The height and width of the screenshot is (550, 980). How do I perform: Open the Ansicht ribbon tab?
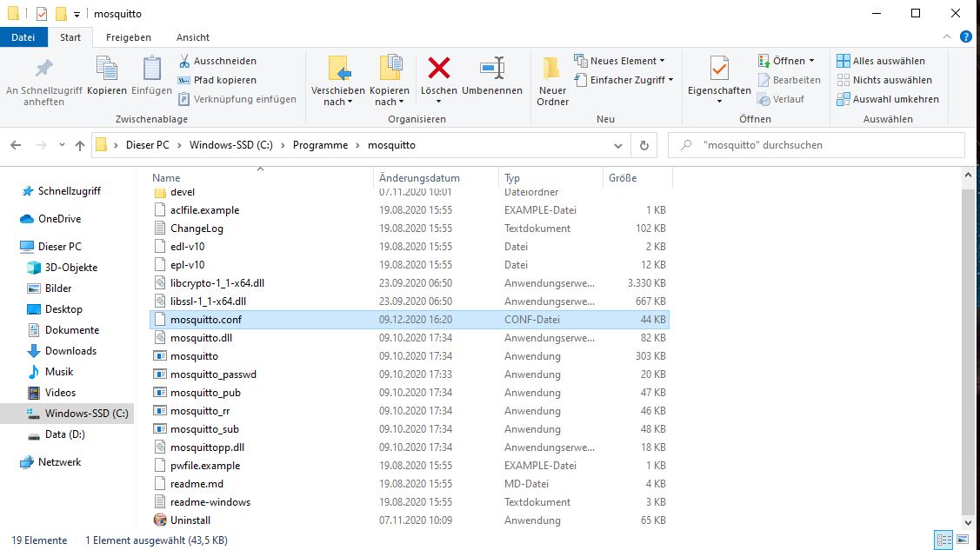(192, 37)
